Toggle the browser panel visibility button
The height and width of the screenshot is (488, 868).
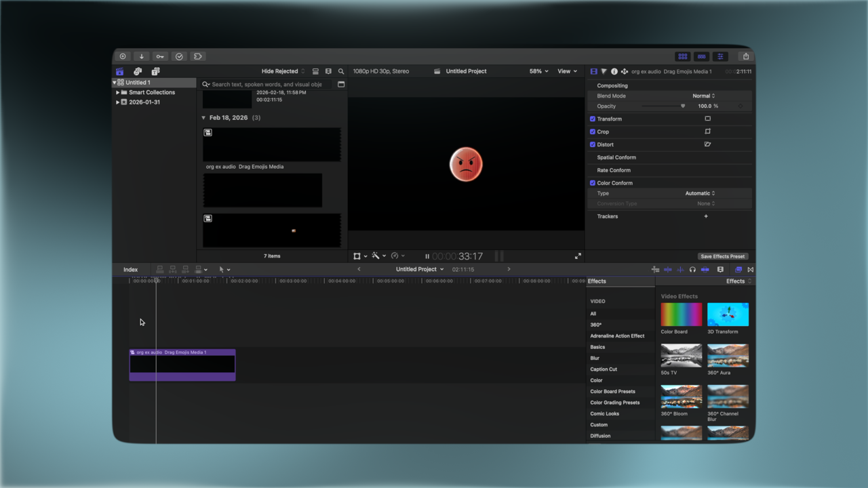click(683, 56)
